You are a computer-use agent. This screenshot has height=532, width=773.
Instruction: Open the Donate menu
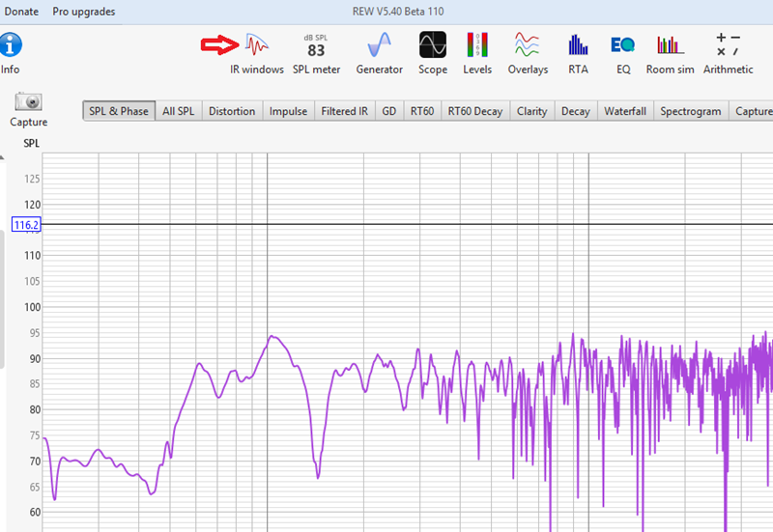click(x=21, y=12)
